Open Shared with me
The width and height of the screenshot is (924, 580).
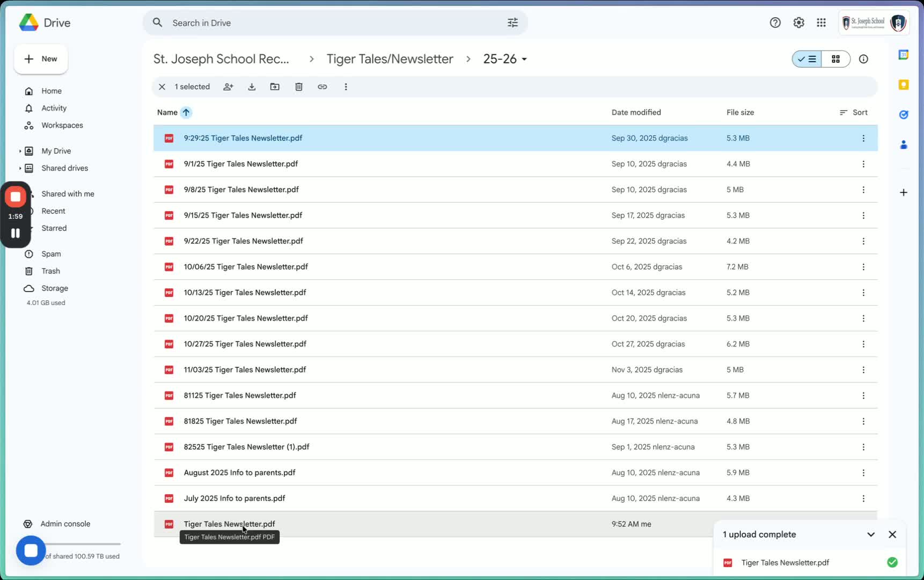68,194
